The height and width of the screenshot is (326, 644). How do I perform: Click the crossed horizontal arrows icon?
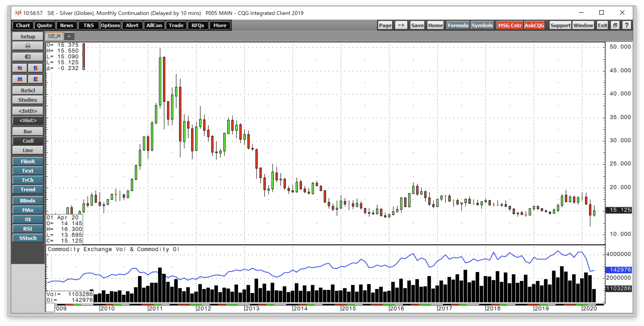coord(20,79)
